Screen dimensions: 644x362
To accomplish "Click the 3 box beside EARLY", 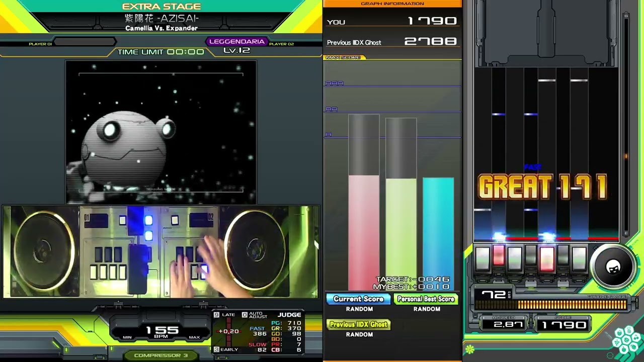I will (216, 349).
